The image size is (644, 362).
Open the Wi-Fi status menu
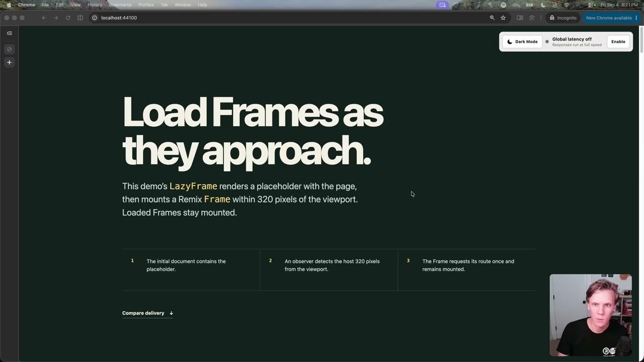567,5
